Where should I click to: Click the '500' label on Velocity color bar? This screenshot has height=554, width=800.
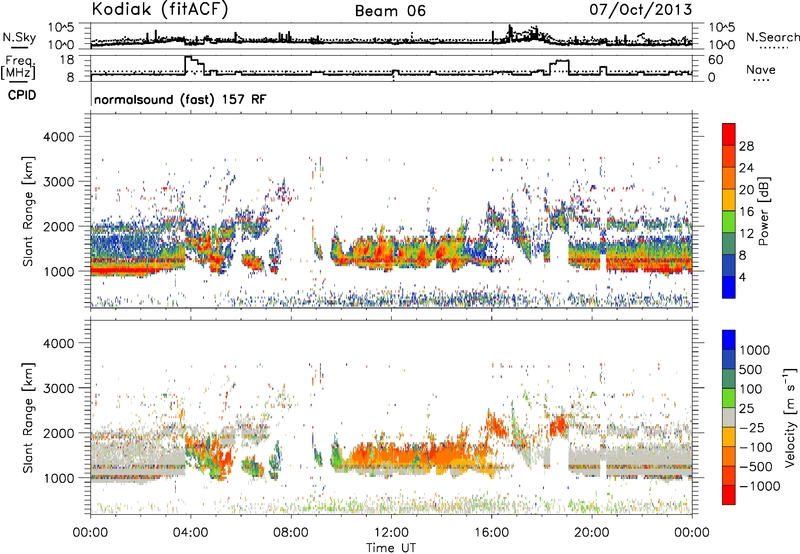click(751, 369)
